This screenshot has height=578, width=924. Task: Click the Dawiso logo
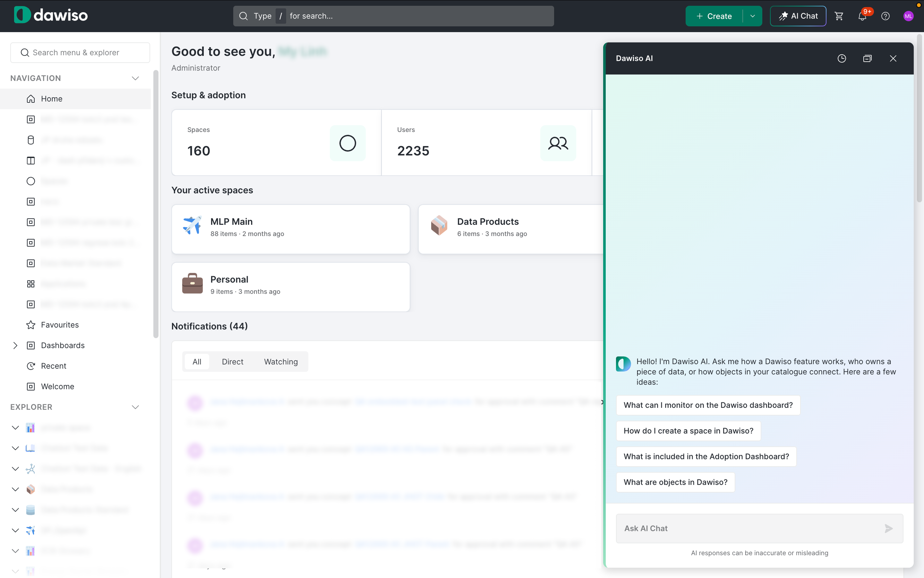tap(51, 15)
